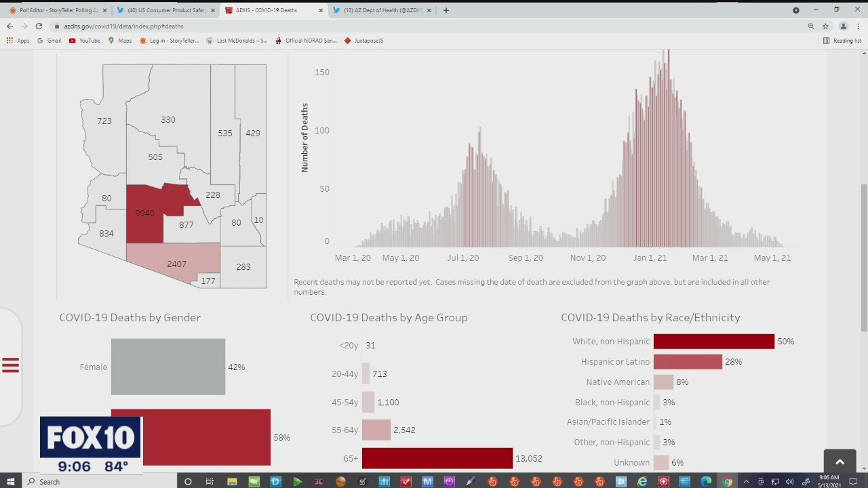Open a new browser tab
The image size is (868, 488).
(446, 10)
